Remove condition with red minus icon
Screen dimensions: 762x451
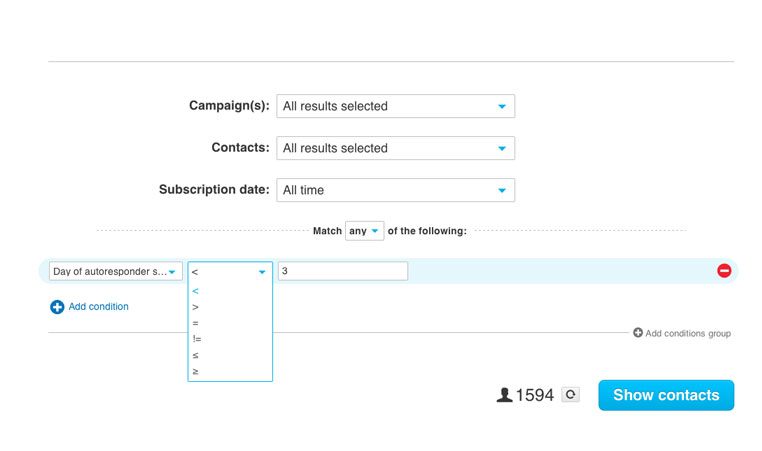tap(724, 271)
